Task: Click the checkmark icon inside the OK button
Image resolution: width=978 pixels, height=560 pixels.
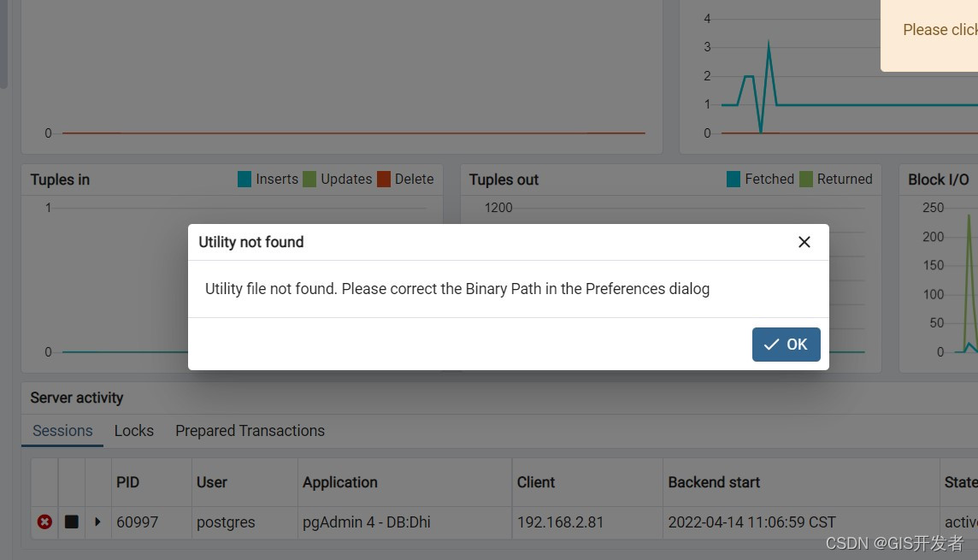Action: coord(770,344)
